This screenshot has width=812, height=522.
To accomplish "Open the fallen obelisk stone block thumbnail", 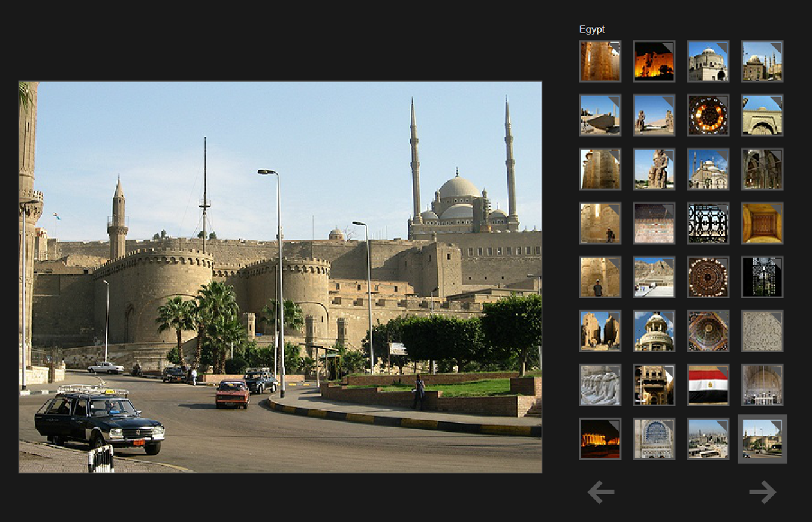I will pos(600,115).
